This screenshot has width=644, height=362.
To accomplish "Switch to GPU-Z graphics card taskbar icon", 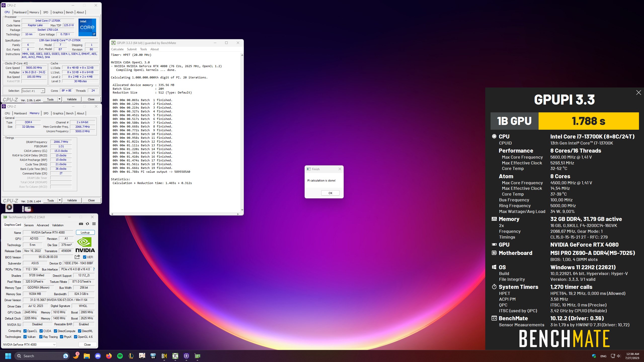I will (197, 356).
